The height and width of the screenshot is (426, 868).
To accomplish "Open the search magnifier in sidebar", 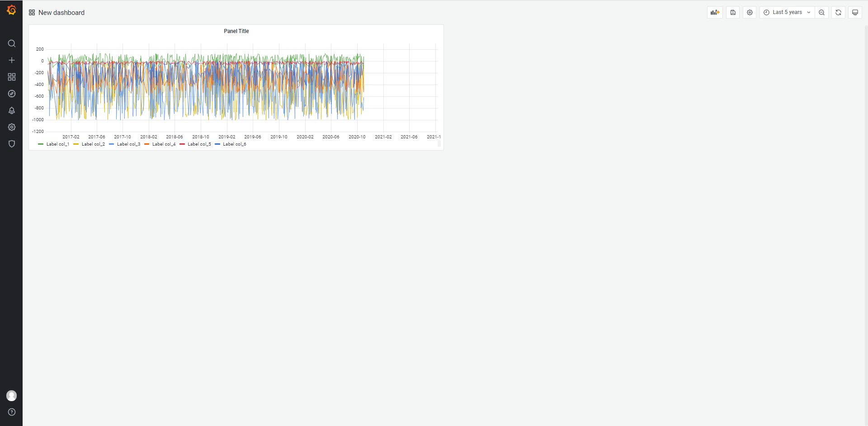I will 12,43.
